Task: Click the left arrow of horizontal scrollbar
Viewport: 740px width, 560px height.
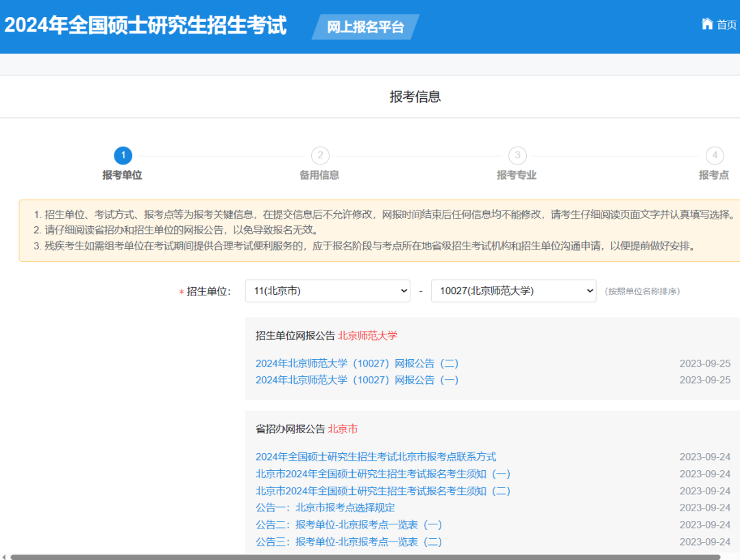Action: [4, 557]
